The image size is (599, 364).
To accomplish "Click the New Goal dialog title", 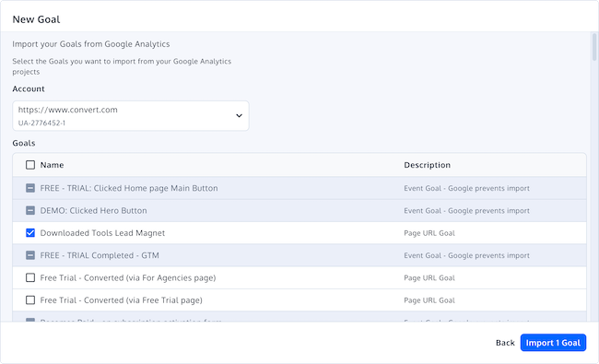I will click(x=36, y=19).
